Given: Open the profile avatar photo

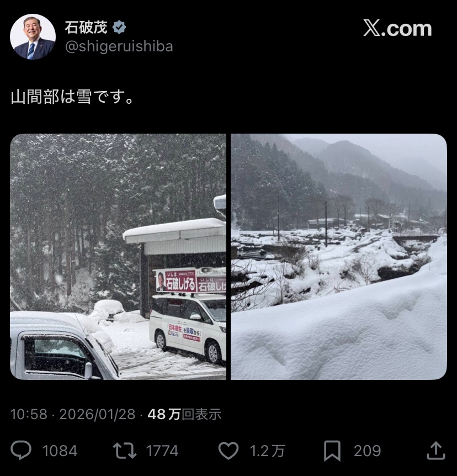Looking at the screenshot, I should (33, 36).
